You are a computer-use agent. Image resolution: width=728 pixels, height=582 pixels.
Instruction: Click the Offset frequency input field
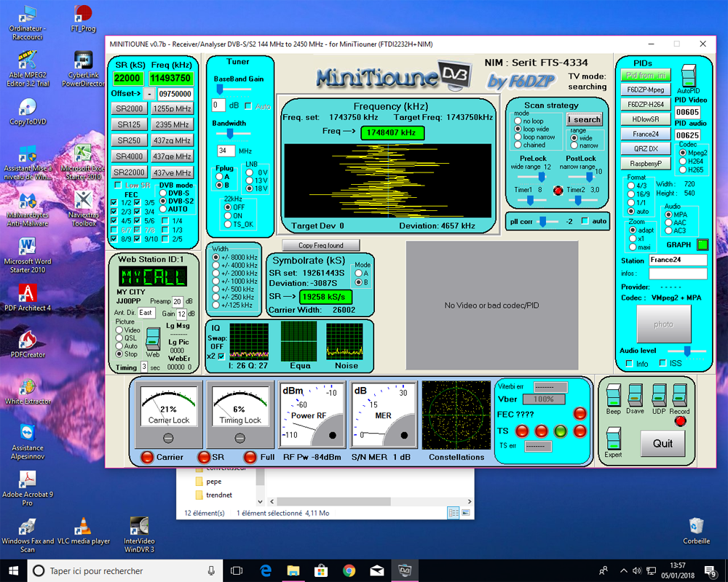(x=175, y=94)
